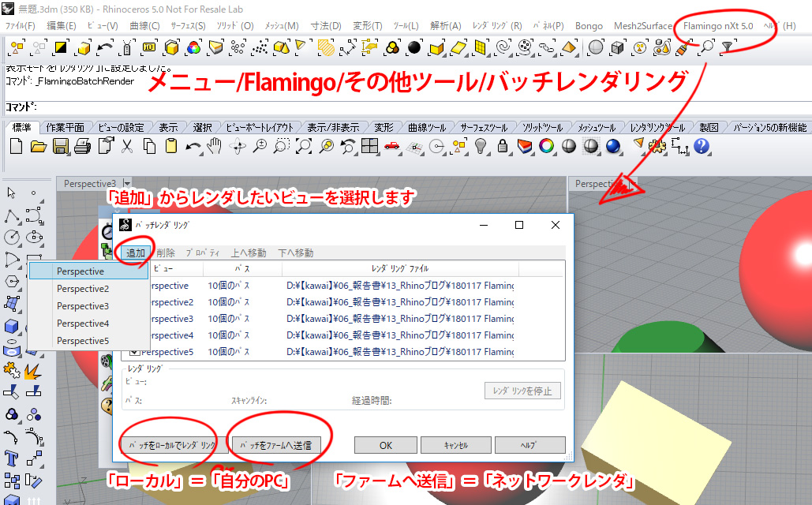Click the Undo arrow in standard toolbar
This screenshot has height=505, width=812.
tap(193, 147)
